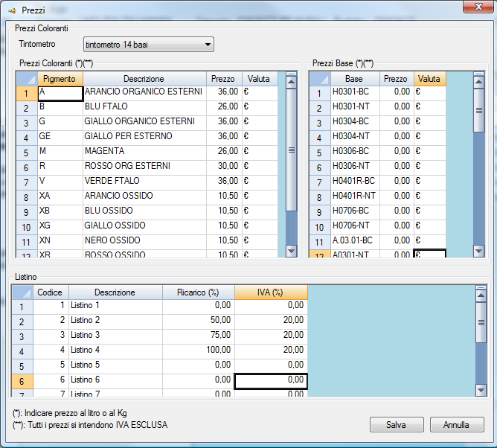The height and width of the screenshot is (448, 497).
Task: Click the Prezzi window title icon
Action: (13, 10)
